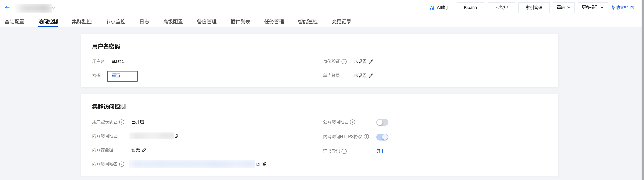Screen dimensions: 644x180
Task: Expand the cluster name dropdown chevron
Action: (54, 8)
